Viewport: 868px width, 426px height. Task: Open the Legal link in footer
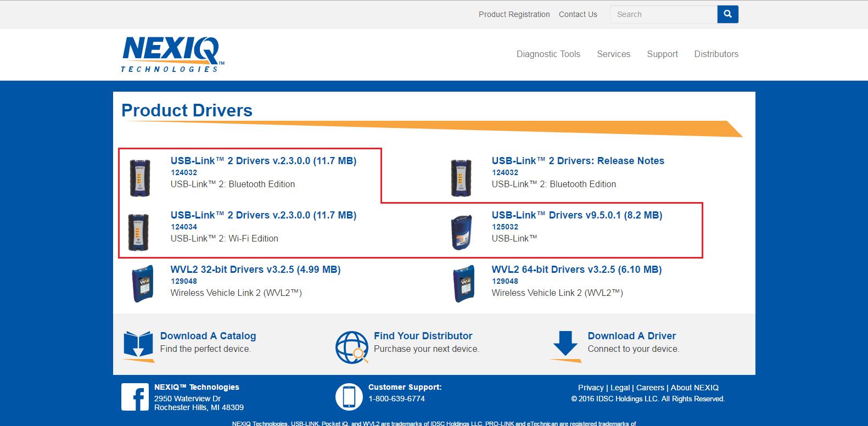pos(620,388)
